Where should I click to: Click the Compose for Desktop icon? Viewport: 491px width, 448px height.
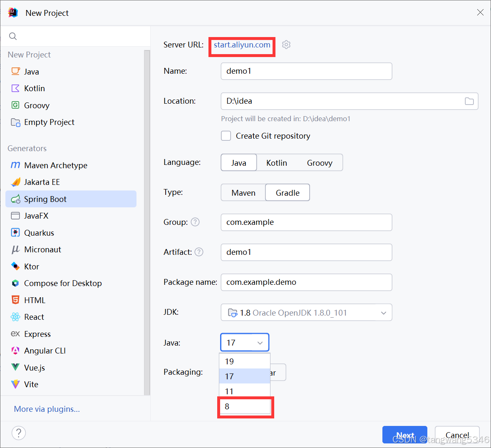click(15, 283)
